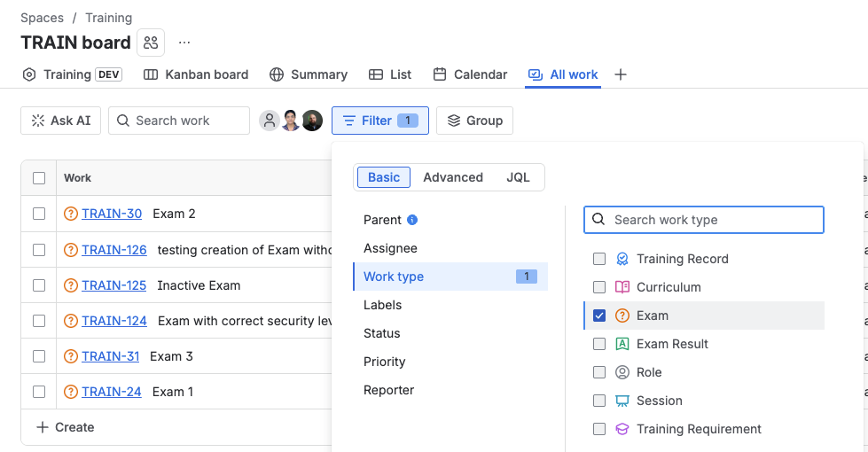
Task: Switch to the List tab
Action: click(x=390, y=74)
